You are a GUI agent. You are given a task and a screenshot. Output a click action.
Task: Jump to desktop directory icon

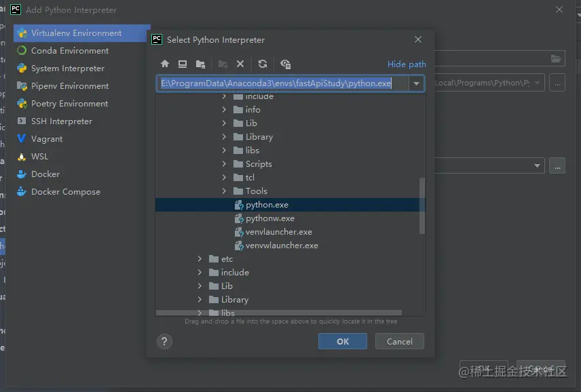click(x=183, y=64)
